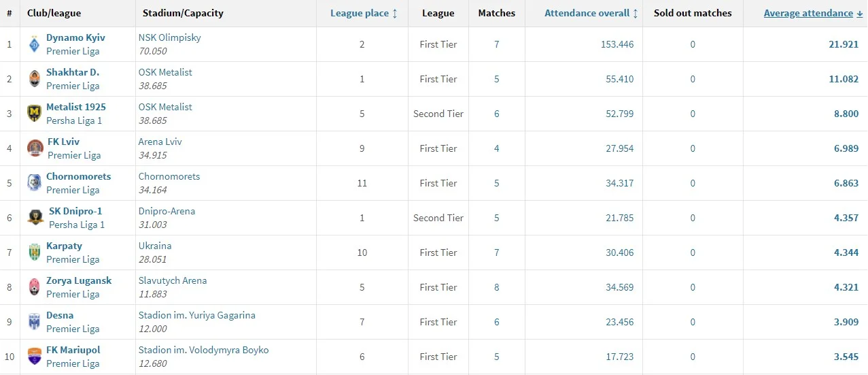Click the Metalist 1925 club crest
This screenshot has height=375, width=868.
(34, 114)
